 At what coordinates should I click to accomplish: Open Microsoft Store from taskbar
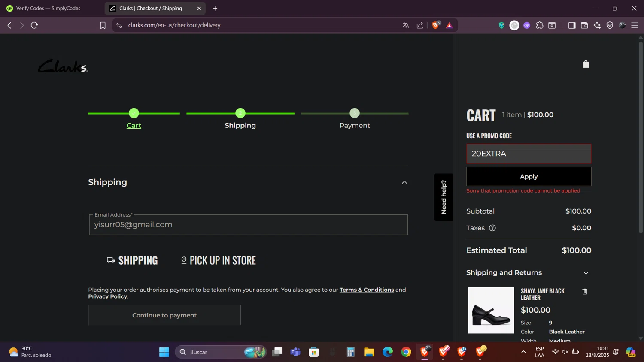tap(314, 352)
